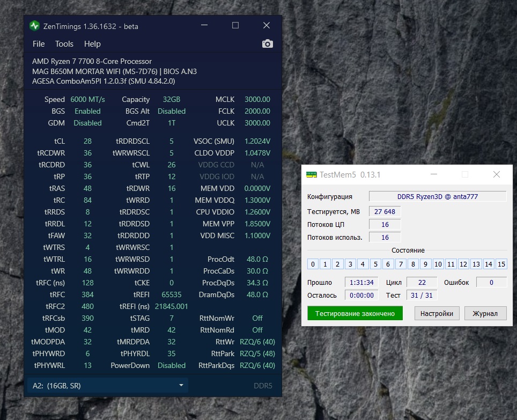
Task: Click the BGS Enabled value
Action: tap(87, 111)
